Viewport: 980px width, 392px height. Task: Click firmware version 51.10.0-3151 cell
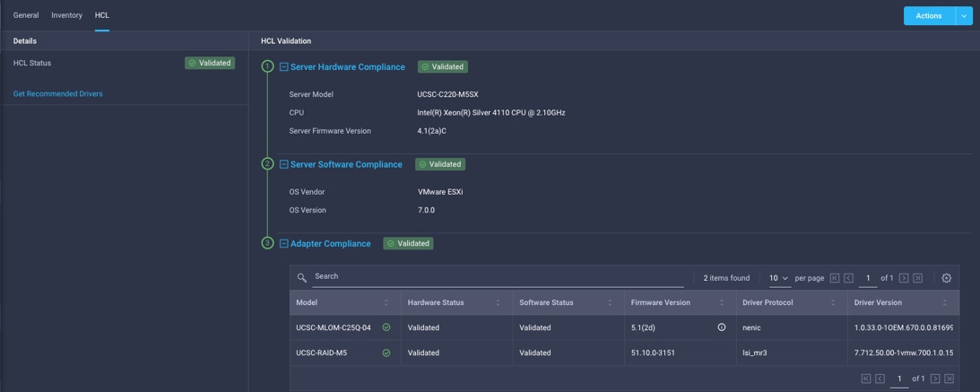point(680,353)
